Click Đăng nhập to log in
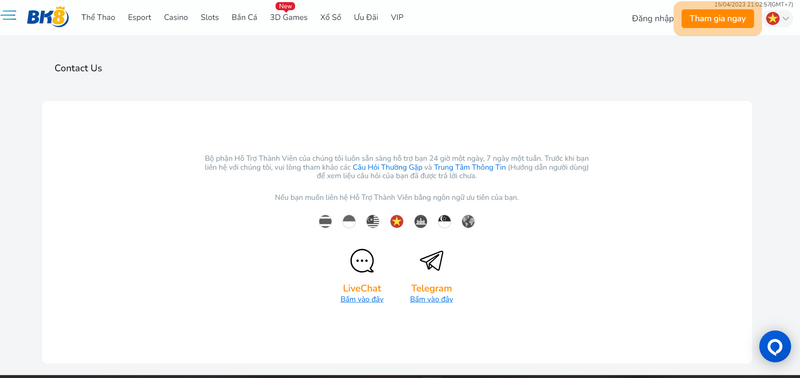The image size is (800, 378). [653, 18]
